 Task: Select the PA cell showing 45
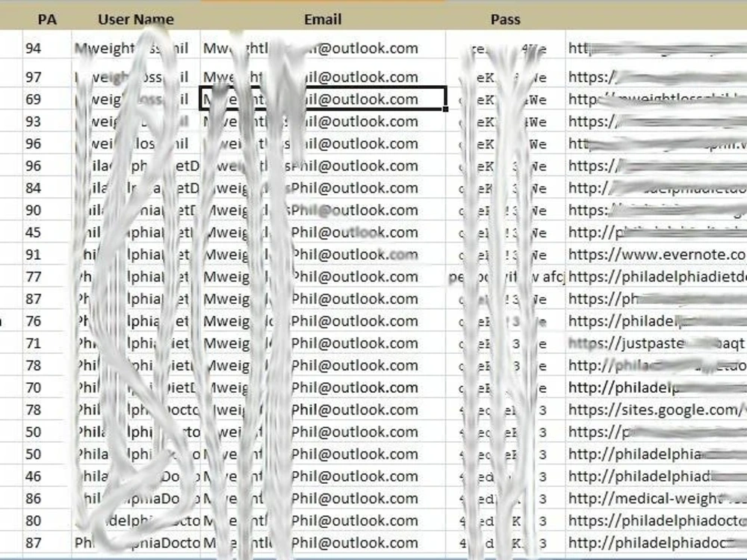coord(46,232)
